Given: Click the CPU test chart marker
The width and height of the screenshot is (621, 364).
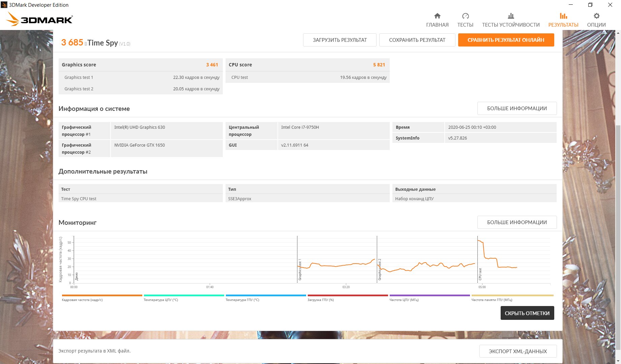Looking at the screenshot, I should [480, 274].
